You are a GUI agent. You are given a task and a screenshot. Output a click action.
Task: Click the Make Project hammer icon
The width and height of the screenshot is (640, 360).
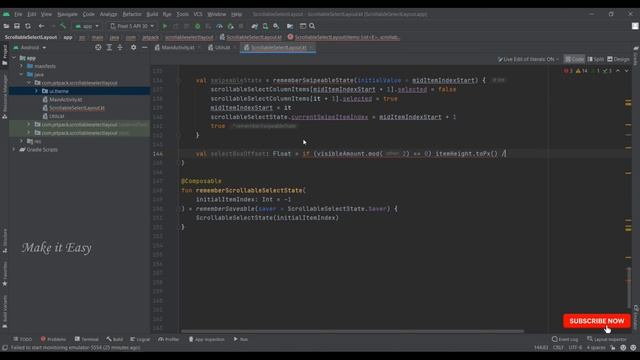63,26
